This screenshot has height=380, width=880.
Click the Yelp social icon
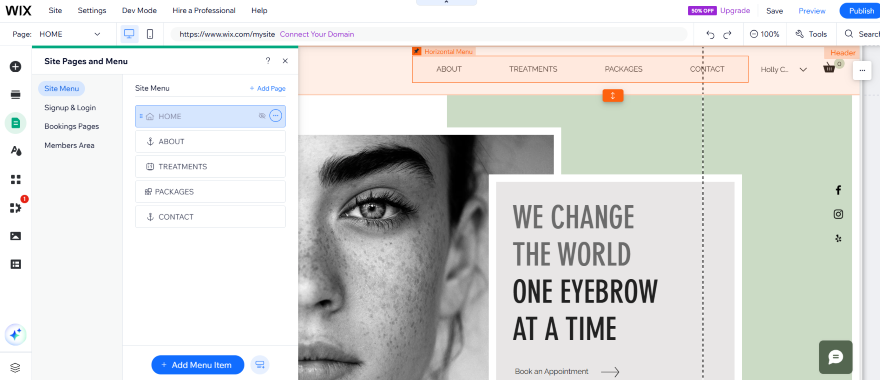click(x=838, y=238)
